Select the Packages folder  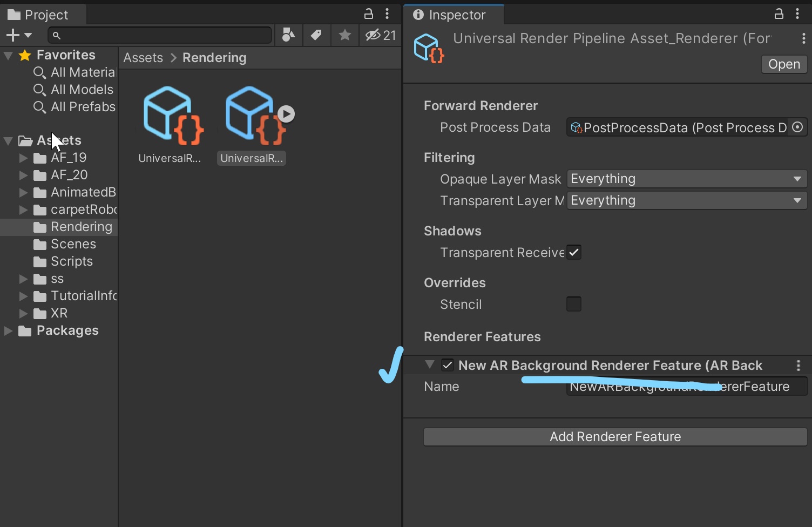[58, 330]
